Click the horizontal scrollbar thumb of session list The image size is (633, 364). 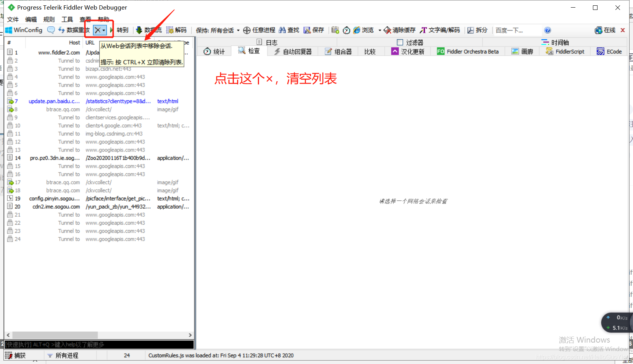[x=55, y=335]
